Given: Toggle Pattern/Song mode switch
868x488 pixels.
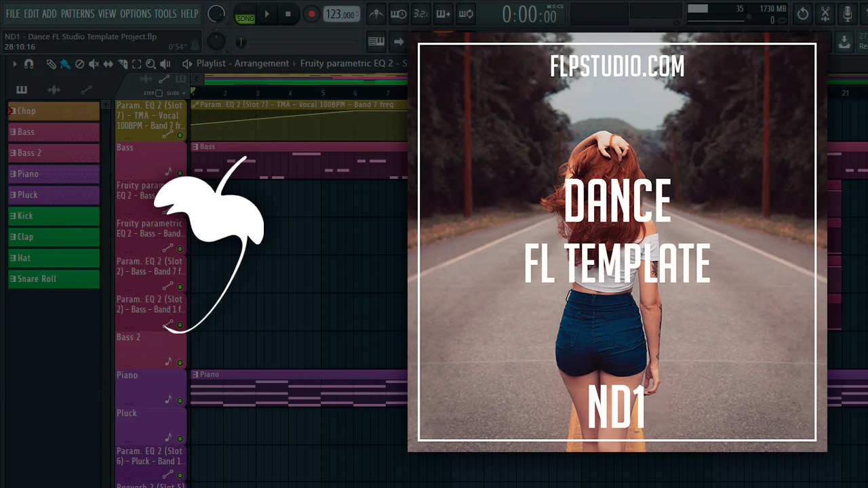Looking at the screenshot, I should [245, 14].
